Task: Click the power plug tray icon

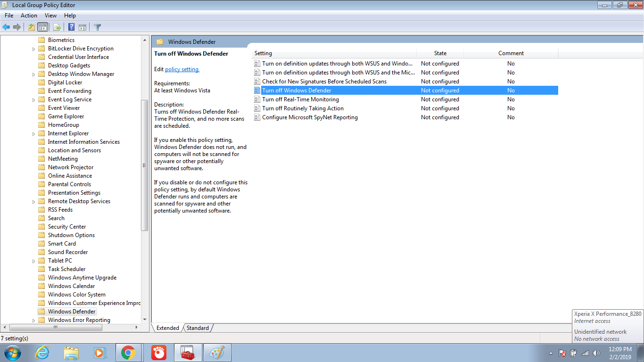Action: tap(574, 353)
